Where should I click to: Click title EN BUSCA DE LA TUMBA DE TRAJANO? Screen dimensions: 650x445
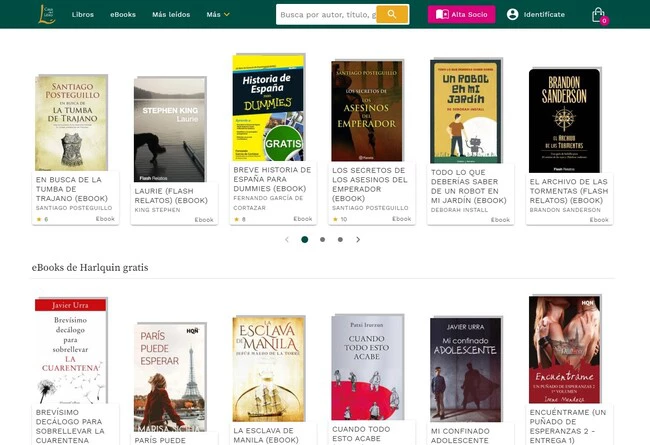(72, 189)
